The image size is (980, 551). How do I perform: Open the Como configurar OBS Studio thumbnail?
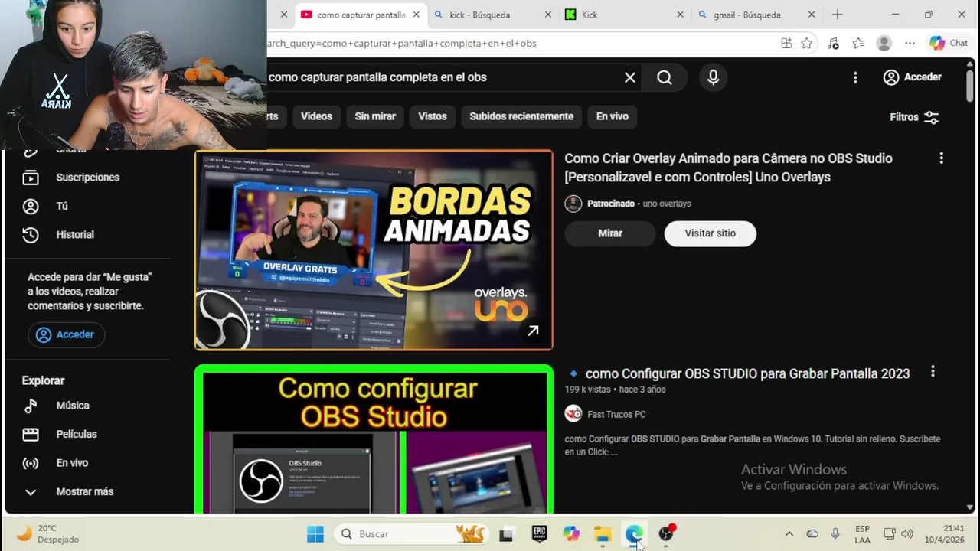coord(374,439)
